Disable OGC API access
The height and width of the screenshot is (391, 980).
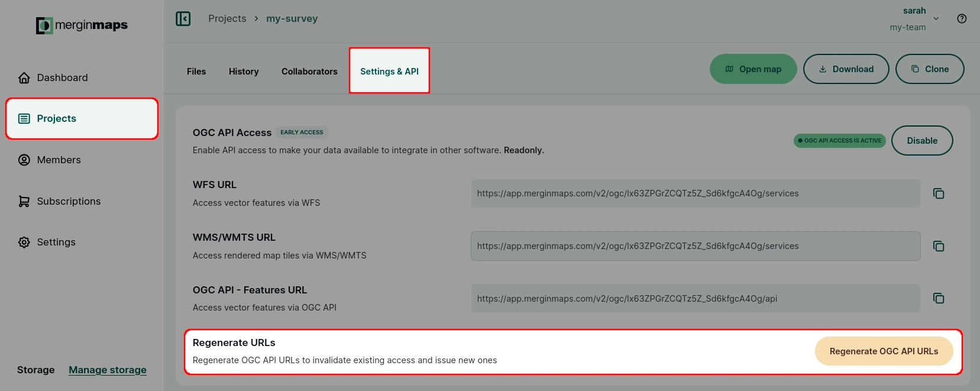922,141
